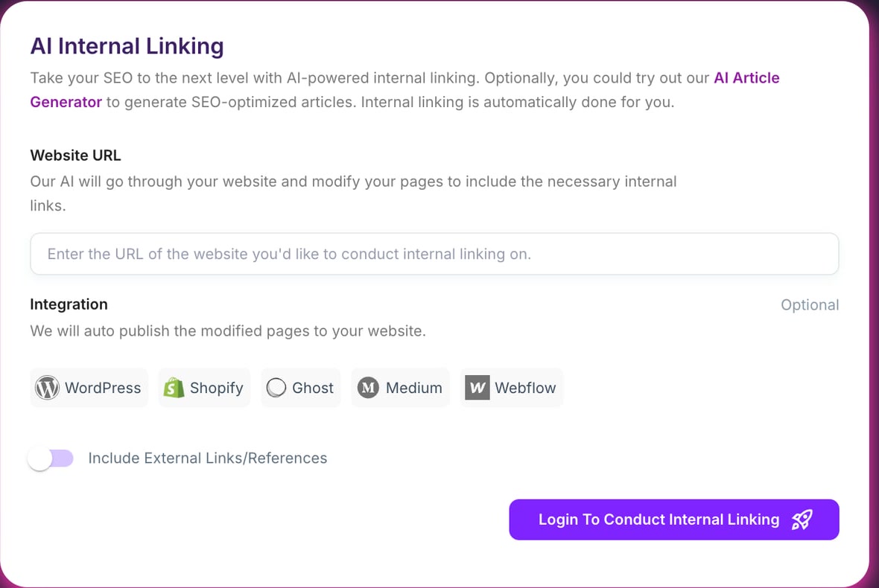The image size is (879, 588).
Task: Pick the Ghost circle icon
Action: 276,388
